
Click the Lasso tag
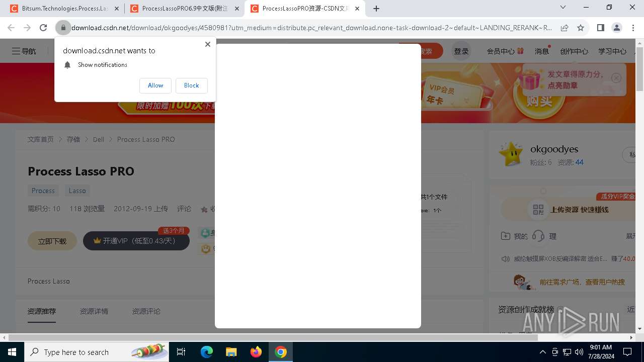click(x=77, y=191)
